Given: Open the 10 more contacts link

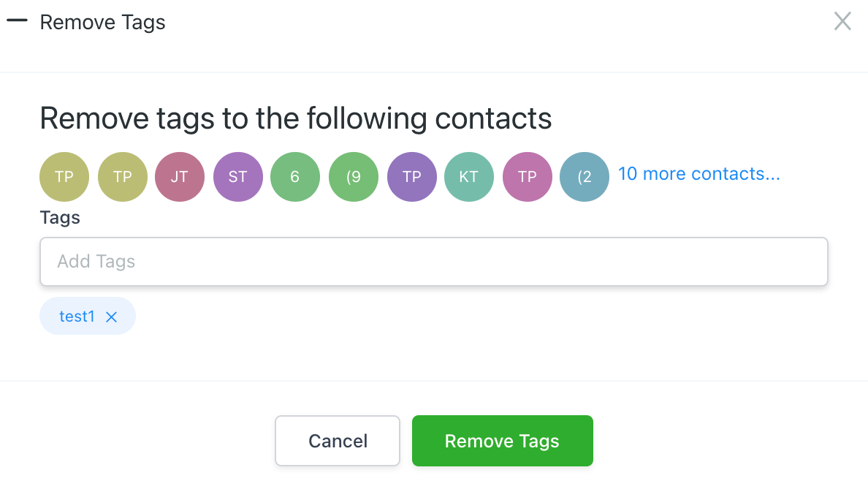Looking at the screenshot, I should 698,174.
